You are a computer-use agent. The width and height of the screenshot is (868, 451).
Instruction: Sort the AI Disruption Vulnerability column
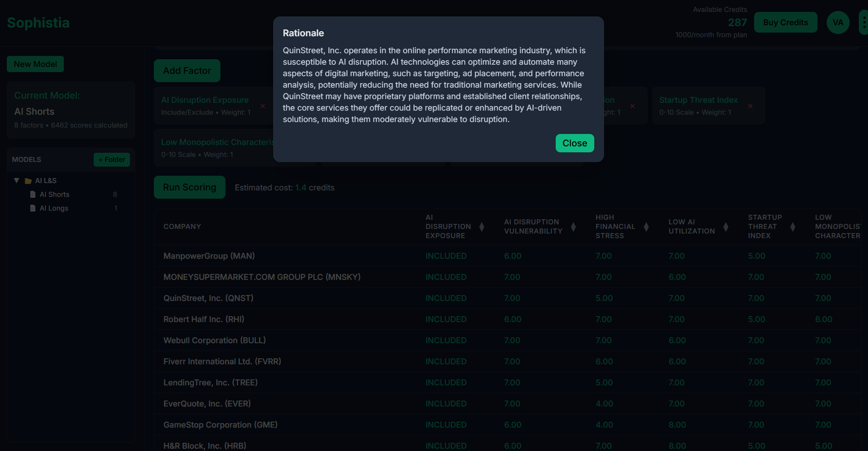pyautogui.click(x=573, y=226)
